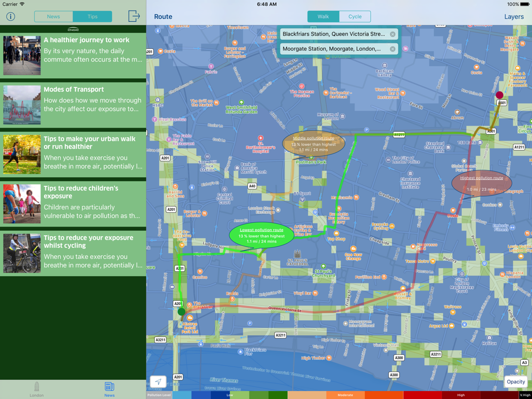Tap the One New Change shopping icon
This screenshot has height=399, width=532.
[353, 248]
